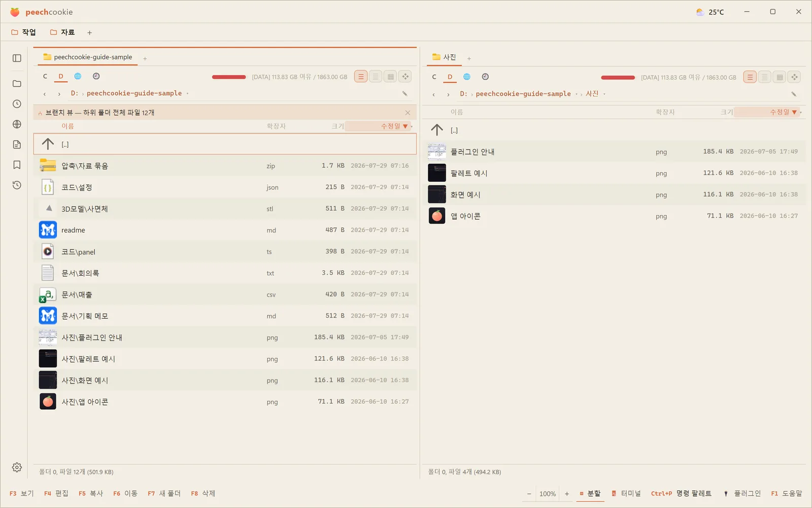Image resolution: width=812 pixels, height=508 pixels.
Task: Sort left pane by 크기 column
Action: (x=337, y=126)
